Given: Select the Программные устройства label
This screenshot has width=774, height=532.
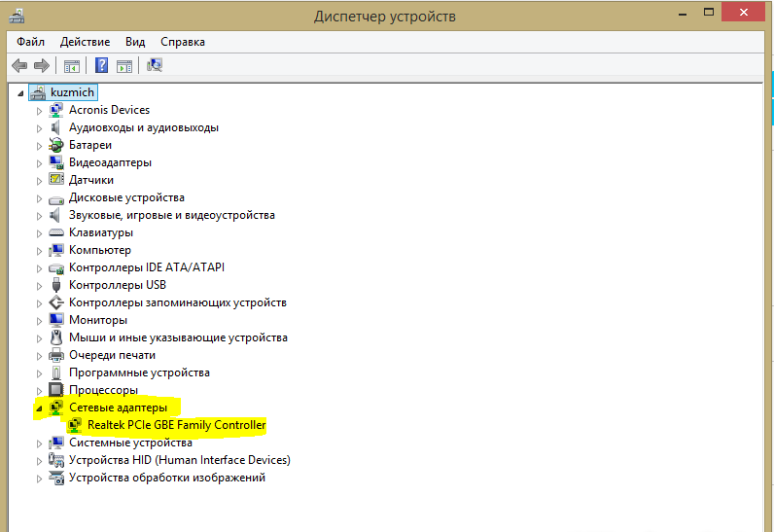Looking at the screenshot, I should [139, 372].
